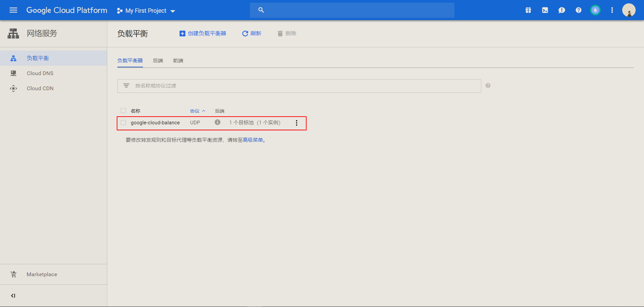Viewport: 644px width, 307px height.
Task: Collapse the left sidebar panel
Action: (13, 296)
